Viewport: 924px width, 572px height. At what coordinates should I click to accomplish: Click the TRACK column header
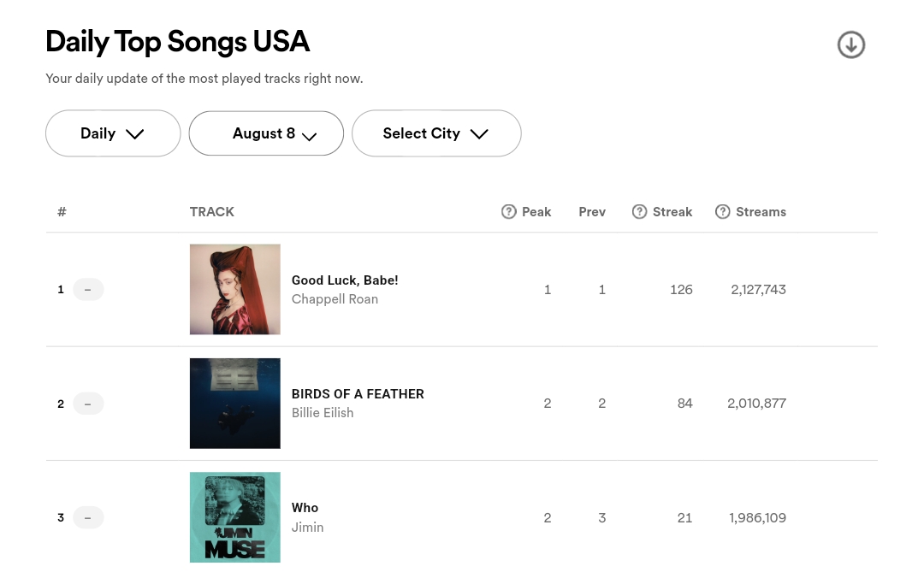coord(212,211)
